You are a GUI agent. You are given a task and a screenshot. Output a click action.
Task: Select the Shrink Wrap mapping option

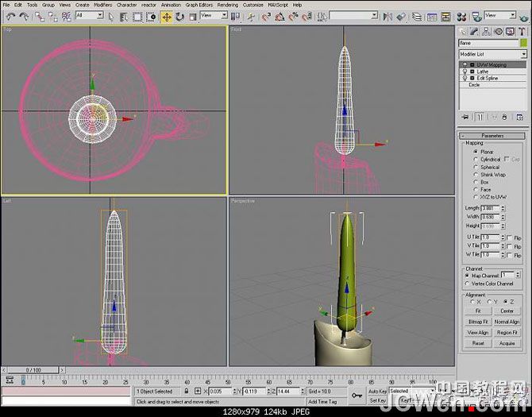tap(476, 175)
